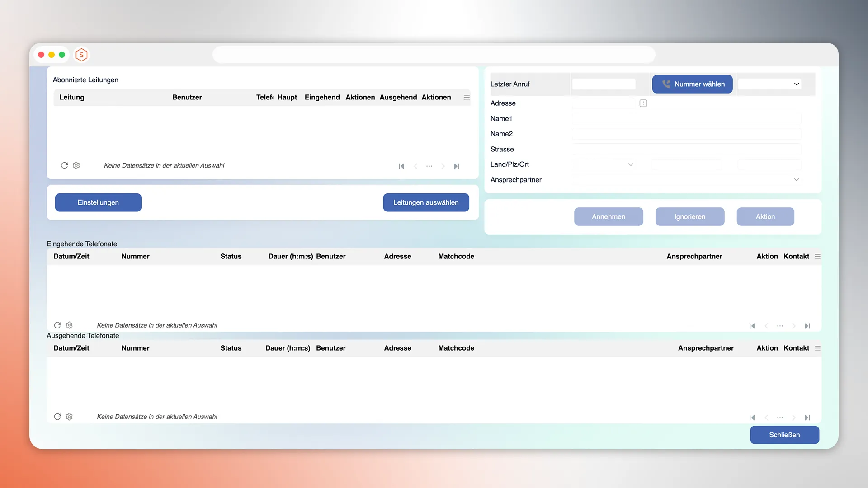Click the Leitungen auswählen button
The width and height of the screenshot is (868, 488).
coord(425,202)
